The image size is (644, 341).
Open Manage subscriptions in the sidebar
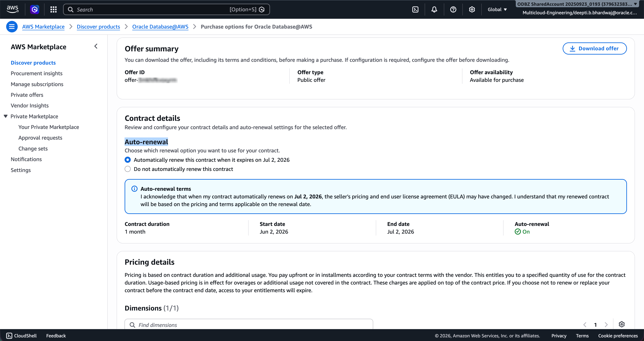(x=37, y=84)
